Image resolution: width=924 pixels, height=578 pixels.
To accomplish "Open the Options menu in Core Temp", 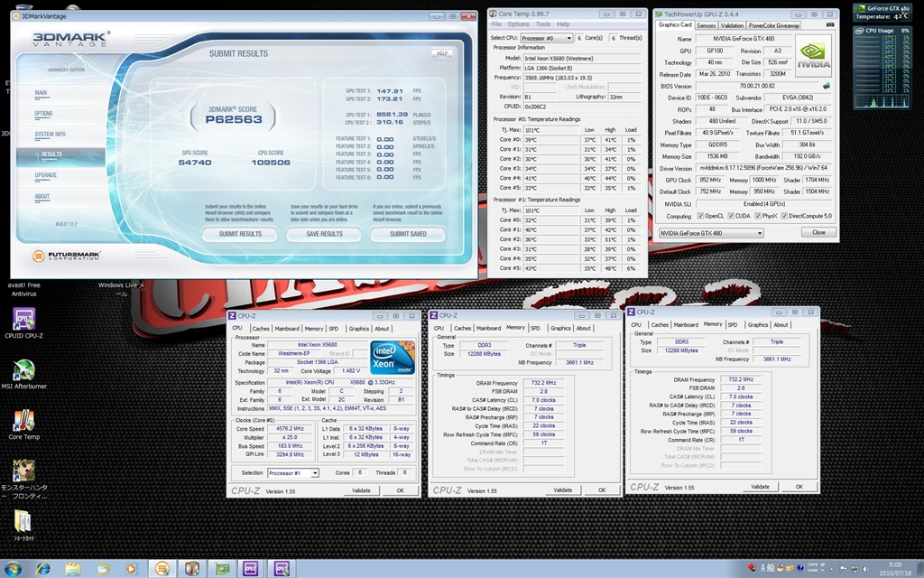I will click(518, 24).
